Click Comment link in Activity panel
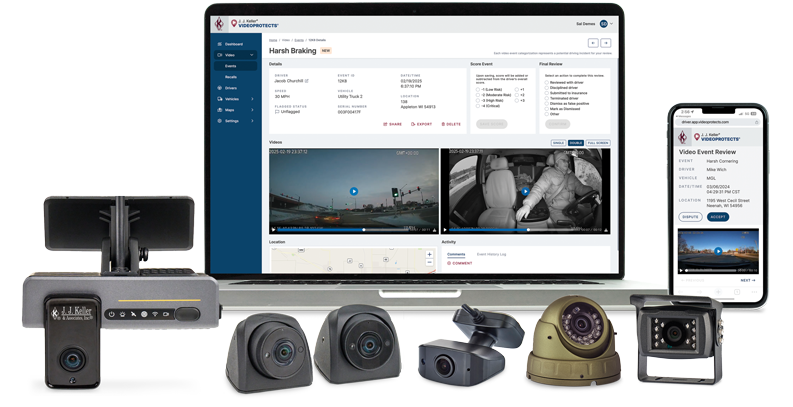Viewport: 793px width, 407px height. click(x=460, y=263)
